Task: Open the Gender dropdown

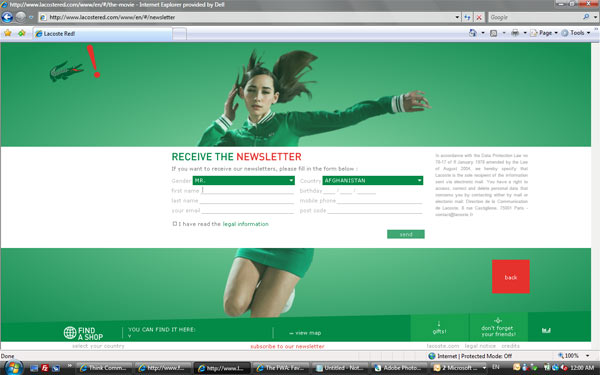Action: (x=243, y=180)
